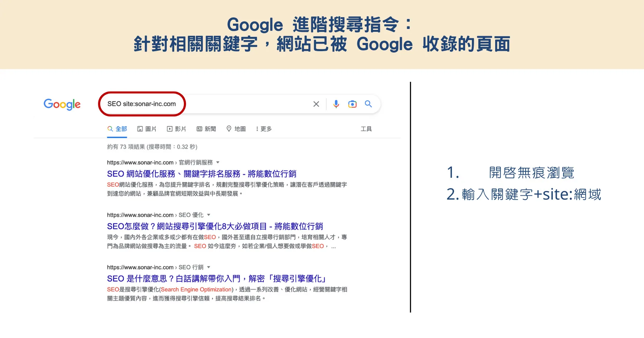The image size is (644, 338).
Task: Click the Google logo
Action: (x=62, y=104)
